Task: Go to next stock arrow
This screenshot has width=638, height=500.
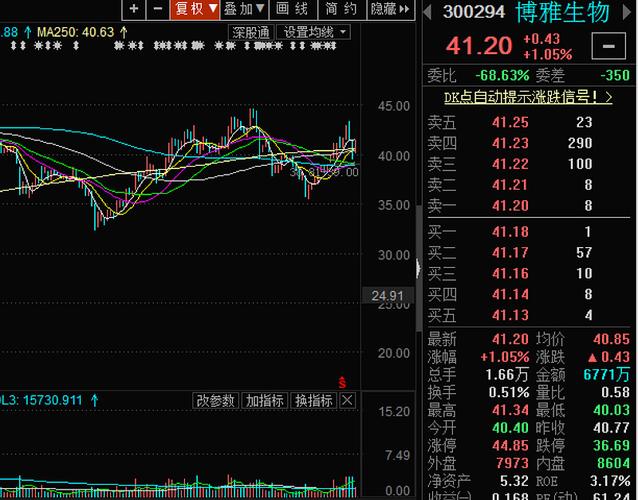Action: pyautogui.click(x=627, y=12)
